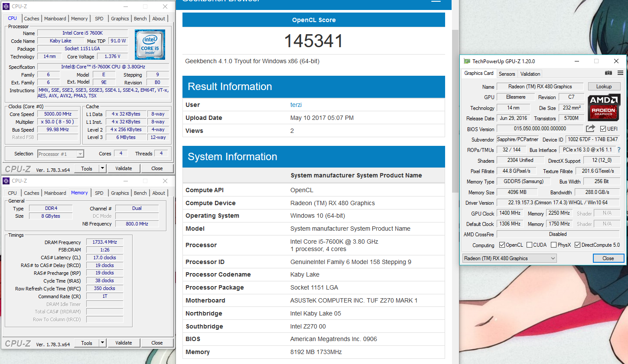
Task: Switch to Validation tab in GPU-Z
Action: click(530, 74)
